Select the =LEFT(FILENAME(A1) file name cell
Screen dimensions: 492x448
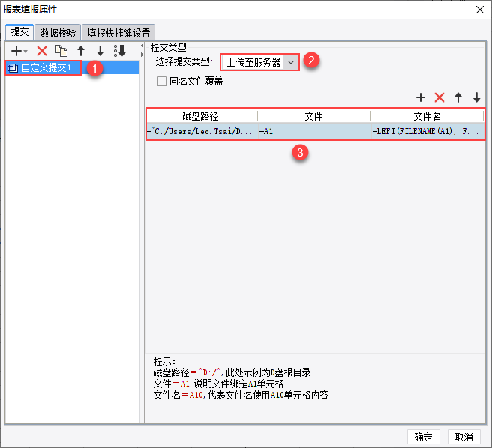[x=427, y=131]
